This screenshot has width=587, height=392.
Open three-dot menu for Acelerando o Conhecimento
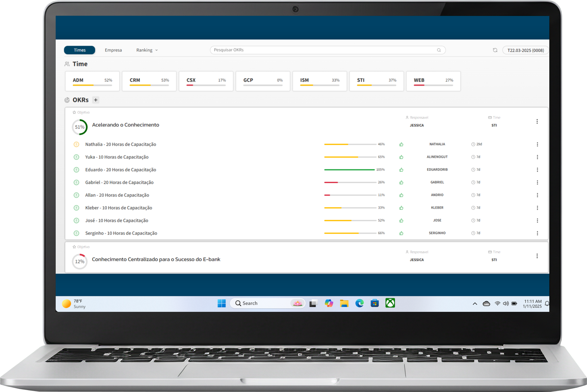[x=537, y=122]
